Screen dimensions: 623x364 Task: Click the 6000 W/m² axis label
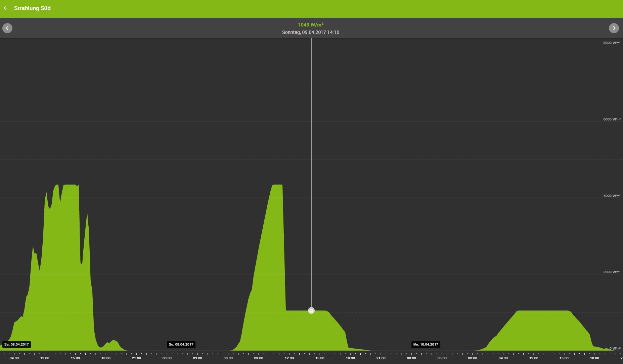pos(612,119)
